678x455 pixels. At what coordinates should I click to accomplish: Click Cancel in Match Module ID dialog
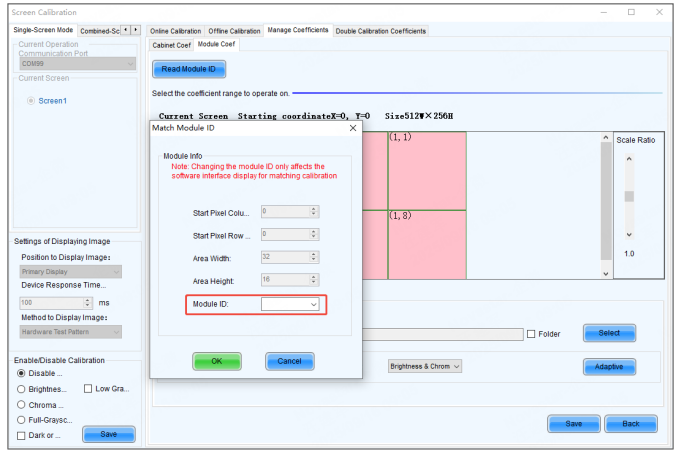[290, 361]
